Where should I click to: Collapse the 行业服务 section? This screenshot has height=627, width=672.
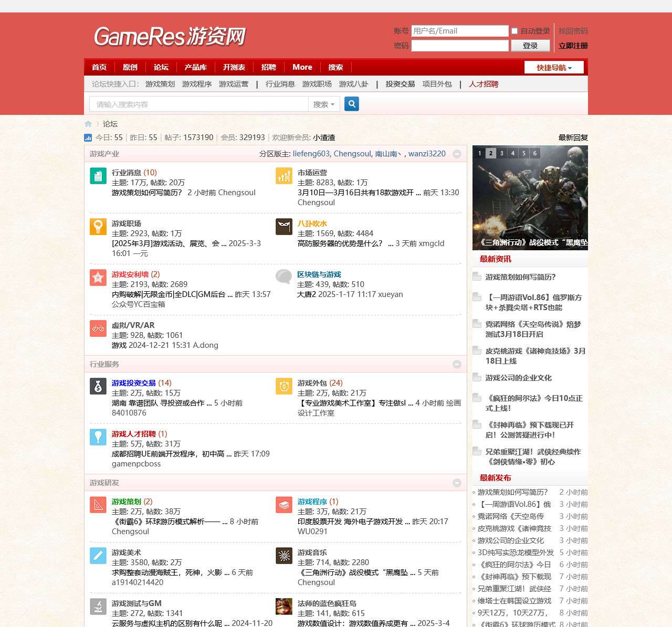pyautogui.click(x=457, y=365)
